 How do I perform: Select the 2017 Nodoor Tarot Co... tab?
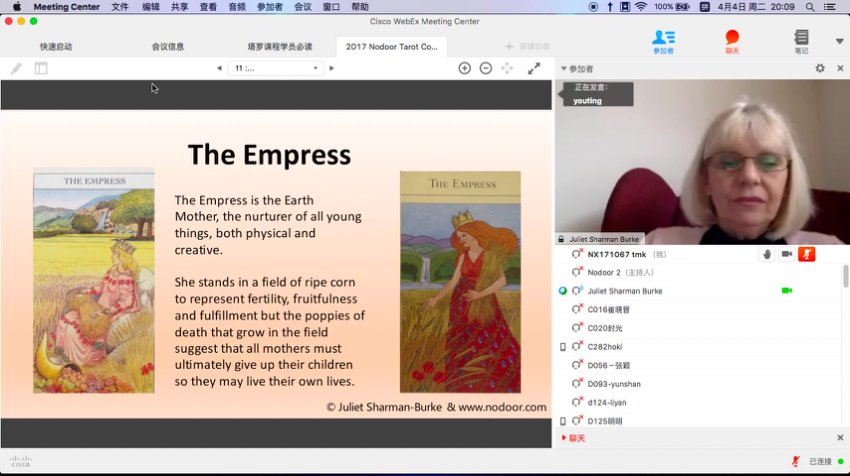391,47
